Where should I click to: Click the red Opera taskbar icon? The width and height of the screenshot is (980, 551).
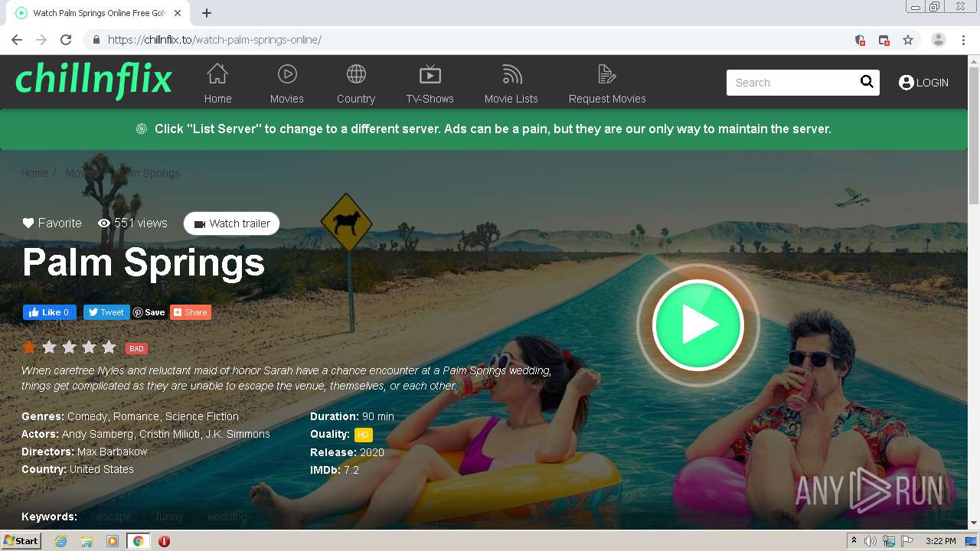[x=164, y=541]
